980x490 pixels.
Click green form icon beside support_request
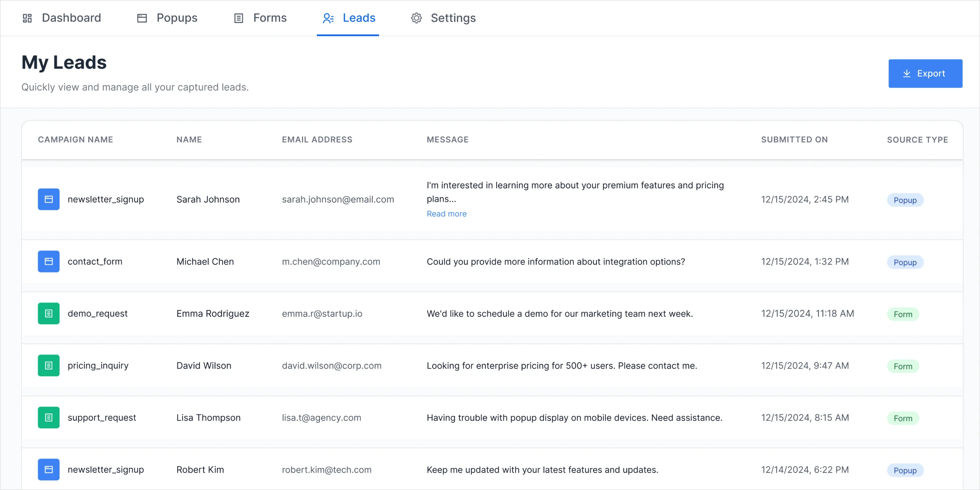coord(49,418)
